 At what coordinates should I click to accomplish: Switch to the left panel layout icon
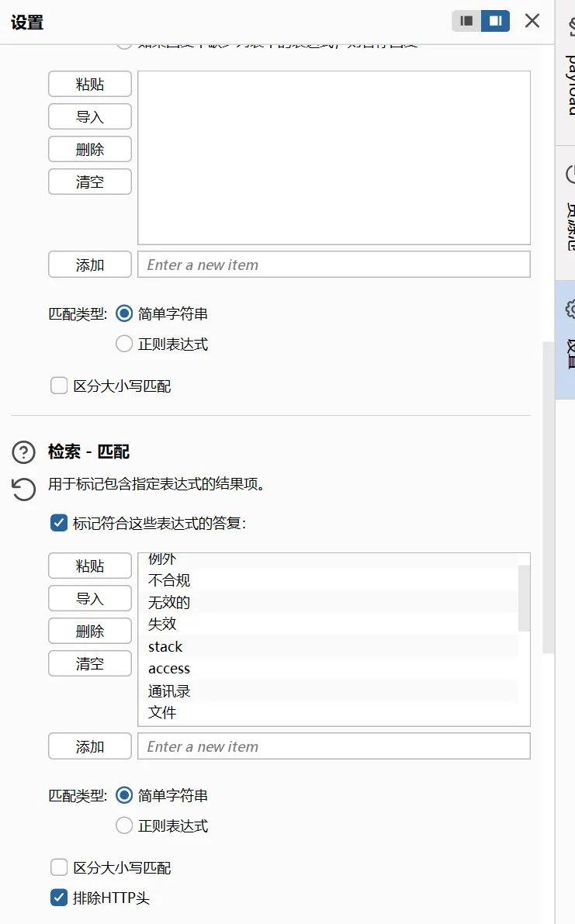coord(466,21)
